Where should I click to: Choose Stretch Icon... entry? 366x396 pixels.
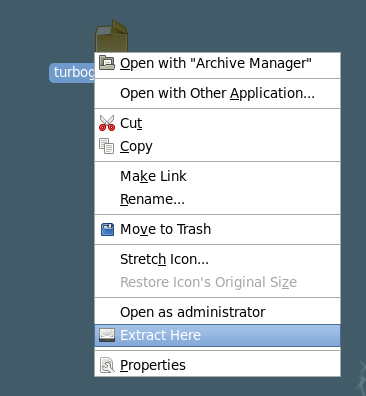point(217,259)
